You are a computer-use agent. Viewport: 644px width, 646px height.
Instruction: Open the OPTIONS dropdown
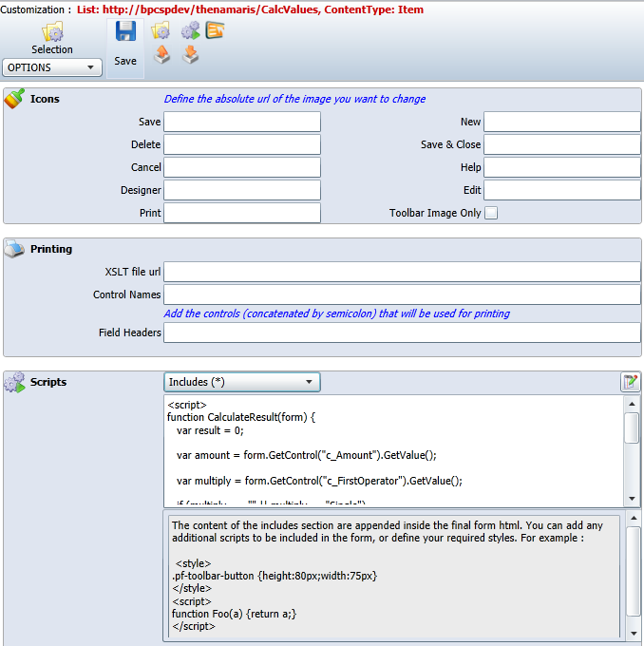click(52, 67)
